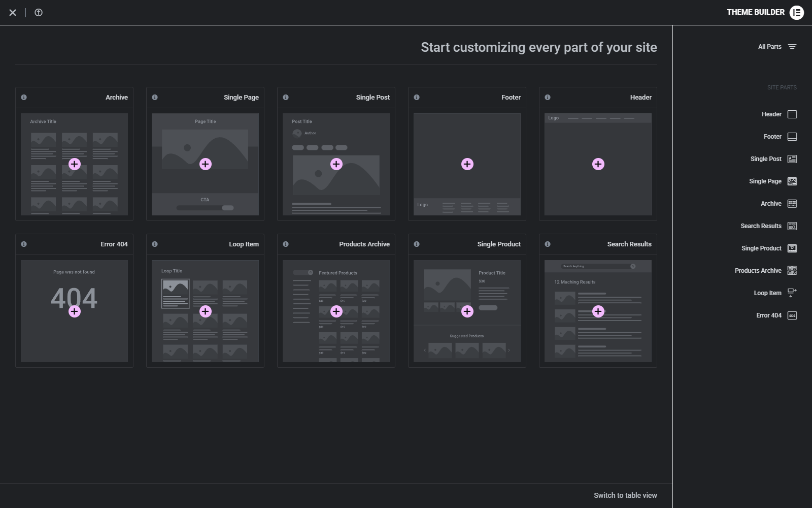Viewport: 812px width, 508px height.
Task: Add a new Single Post template
Action: tap(336, 164)
